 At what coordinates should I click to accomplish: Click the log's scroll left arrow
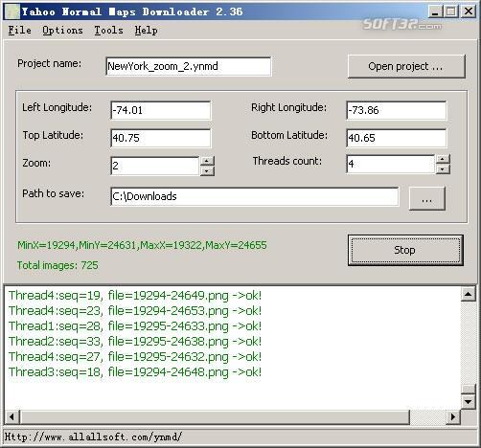12,416
